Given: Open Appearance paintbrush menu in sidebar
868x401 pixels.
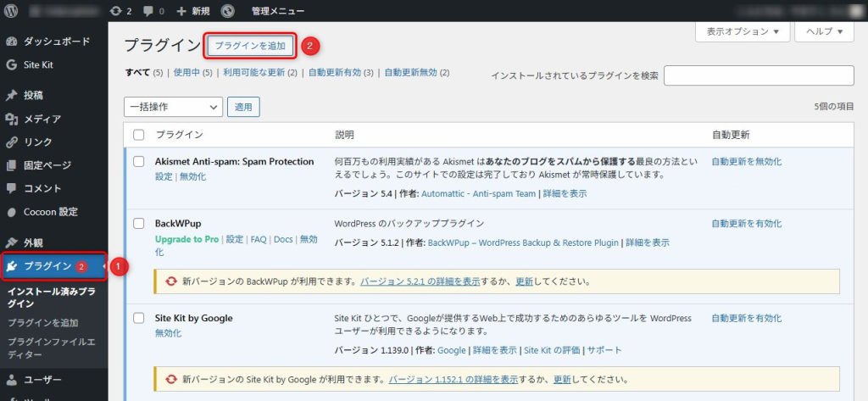Looking at the screenshot, I should 12,242.
